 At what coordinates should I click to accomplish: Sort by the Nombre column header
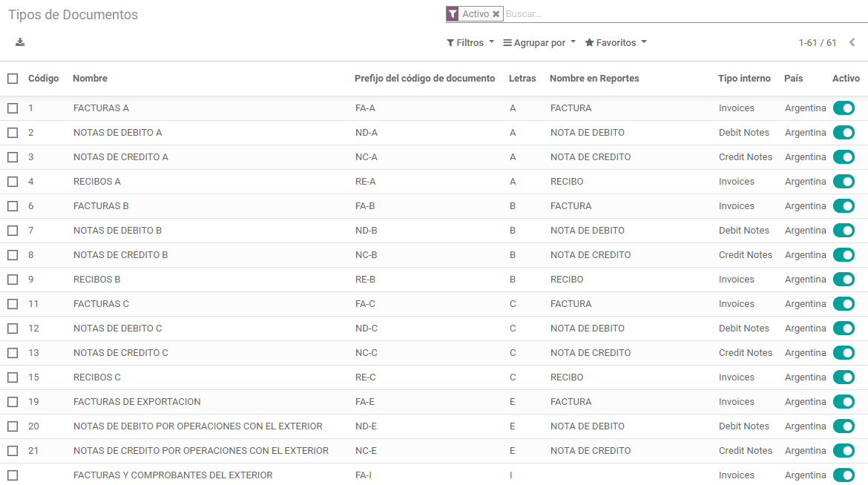(x=90, y=79)
